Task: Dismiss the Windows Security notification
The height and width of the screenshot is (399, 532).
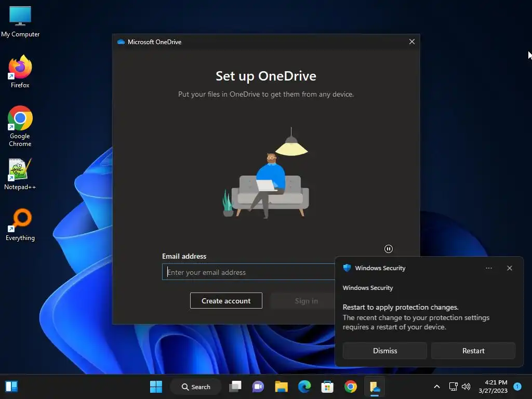Action: [385, 351]
